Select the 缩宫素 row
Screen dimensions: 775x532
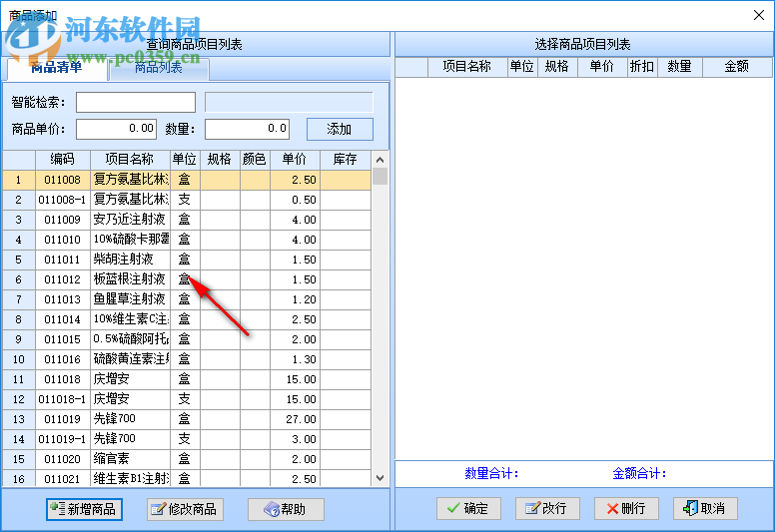[187, 459]
